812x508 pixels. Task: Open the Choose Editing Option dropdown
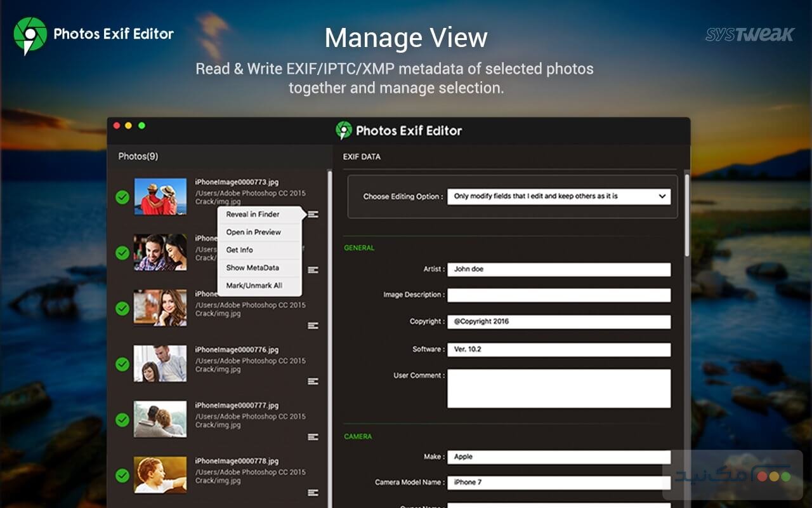[x=558, y=197]
